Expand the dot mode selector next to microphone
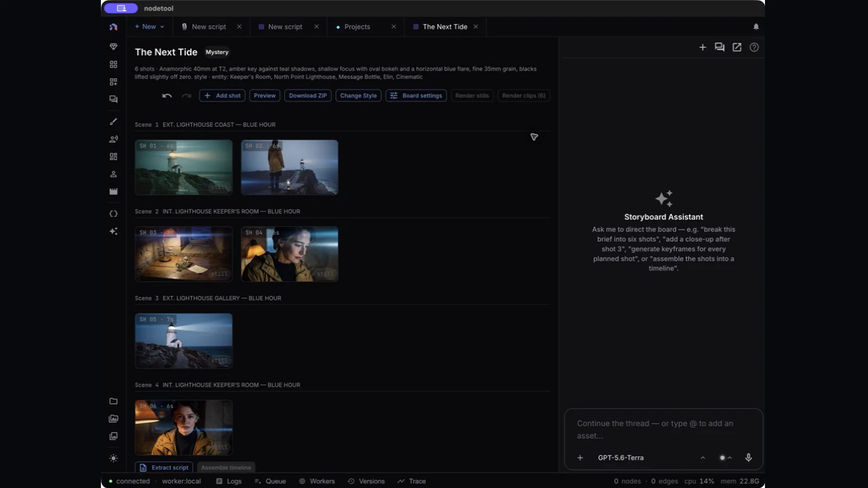 (x=726, y=458)
